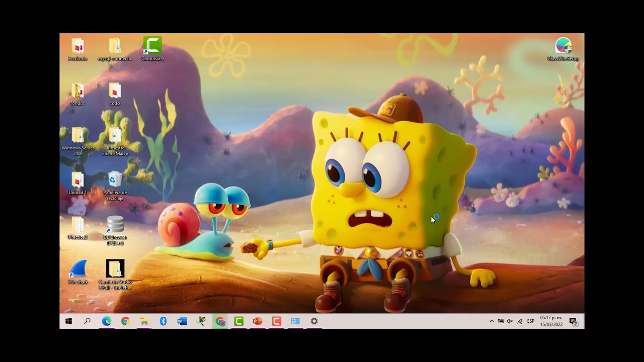644x362 pixels.
Task: Launch Google Chrome from taskbar
Action: [125, 321]
